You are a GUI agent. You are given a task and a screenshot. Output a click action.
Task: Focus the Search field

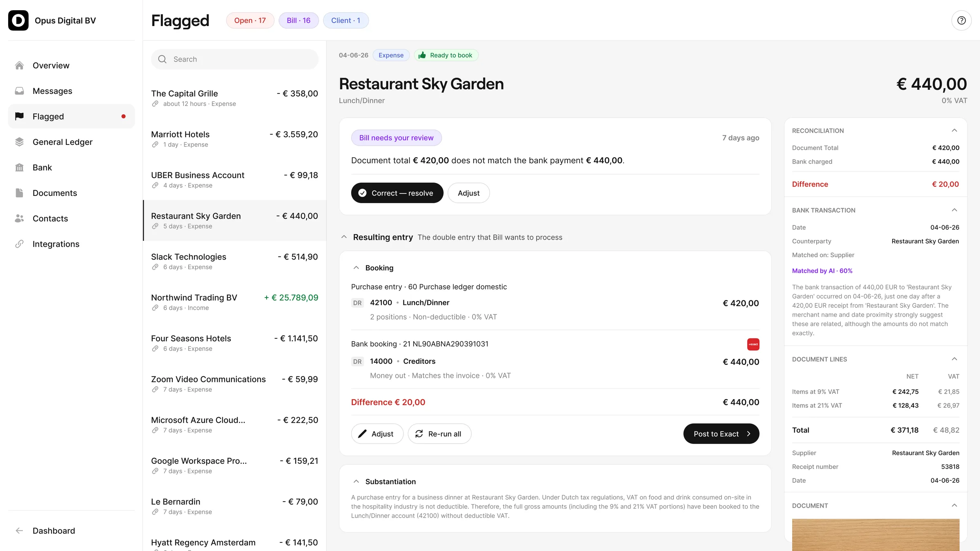pyautogui.click(x=235, y=59)
